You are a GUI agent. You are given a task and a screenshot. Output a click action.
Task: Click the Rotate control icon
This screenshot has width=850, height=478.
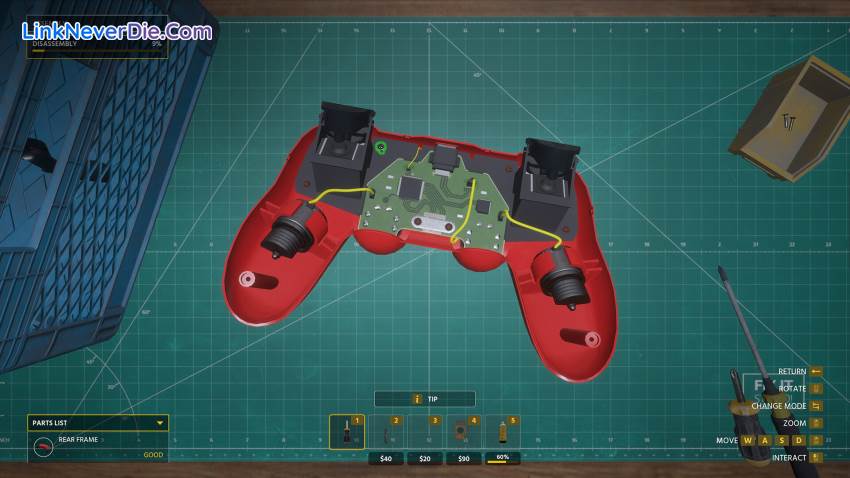[816, 388]
